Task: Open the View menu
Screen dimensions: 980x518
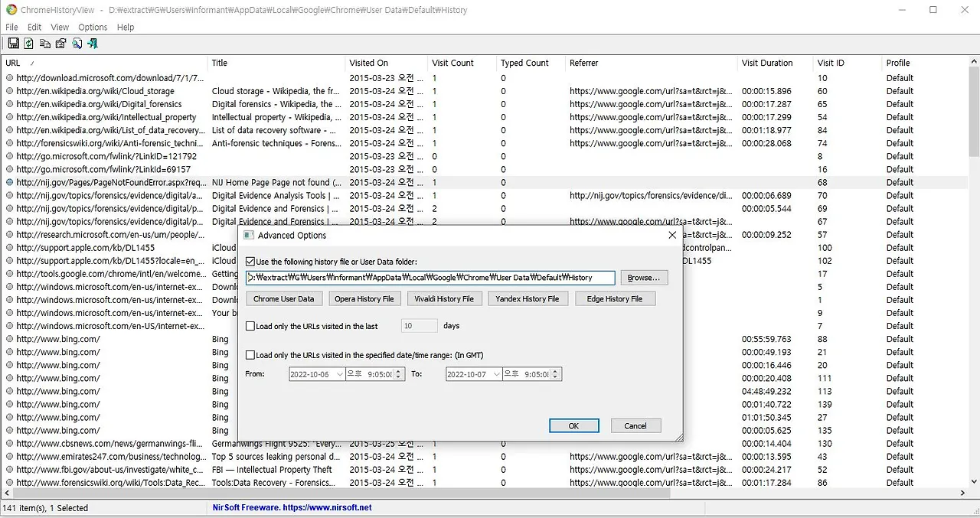Action: point(60,27)
